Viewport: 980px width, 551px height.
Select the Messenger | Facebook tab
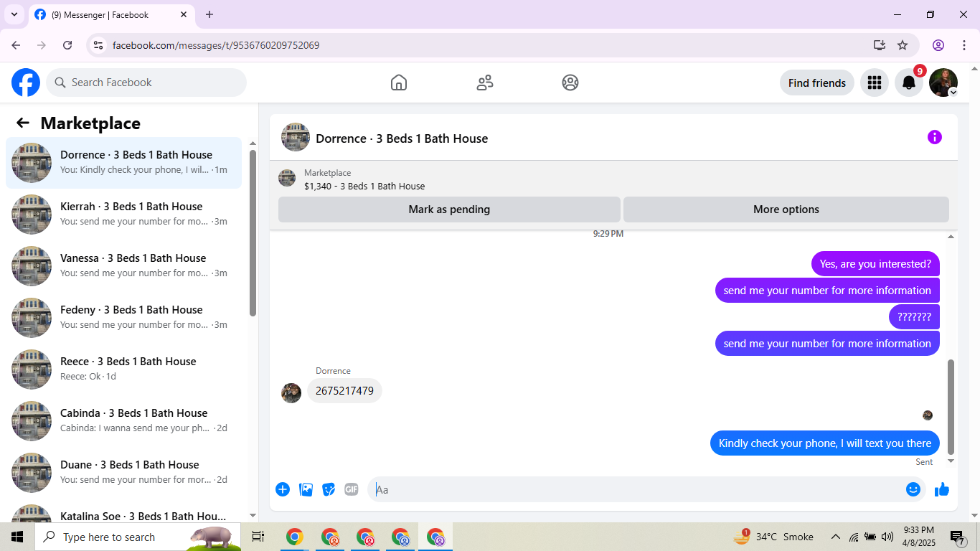coord(111,14)
